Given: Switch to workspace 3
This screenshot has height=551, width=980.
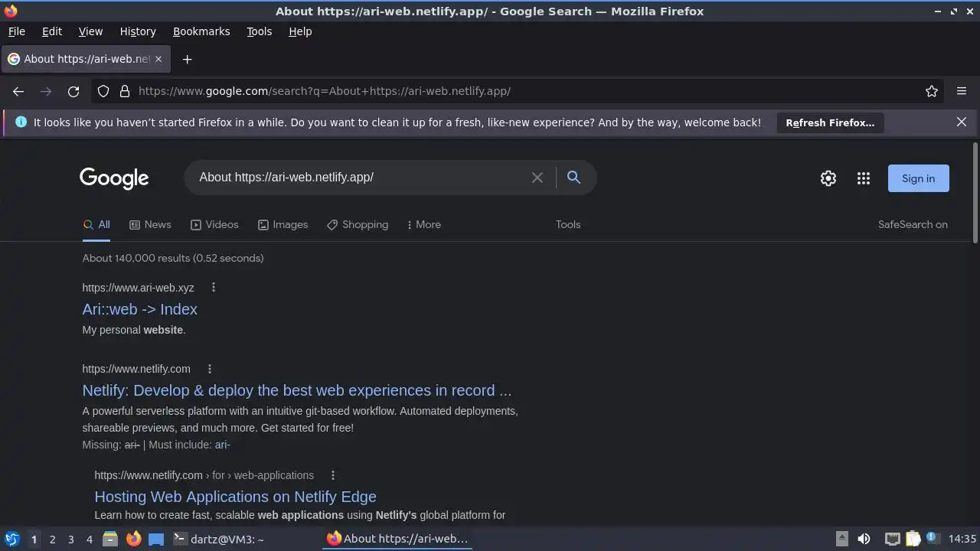Looking at the screenshot, I should (x=70, y=539).
